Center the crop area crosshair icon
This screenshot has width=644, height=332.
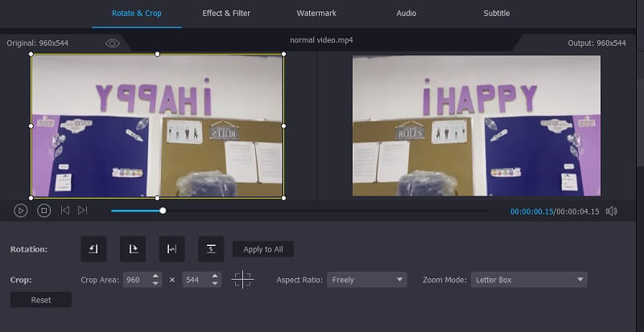pos(242,280)
